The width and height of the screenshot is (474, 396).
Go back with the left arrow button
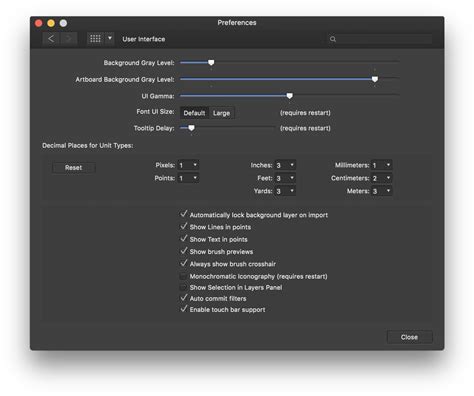tap(51, 39)
